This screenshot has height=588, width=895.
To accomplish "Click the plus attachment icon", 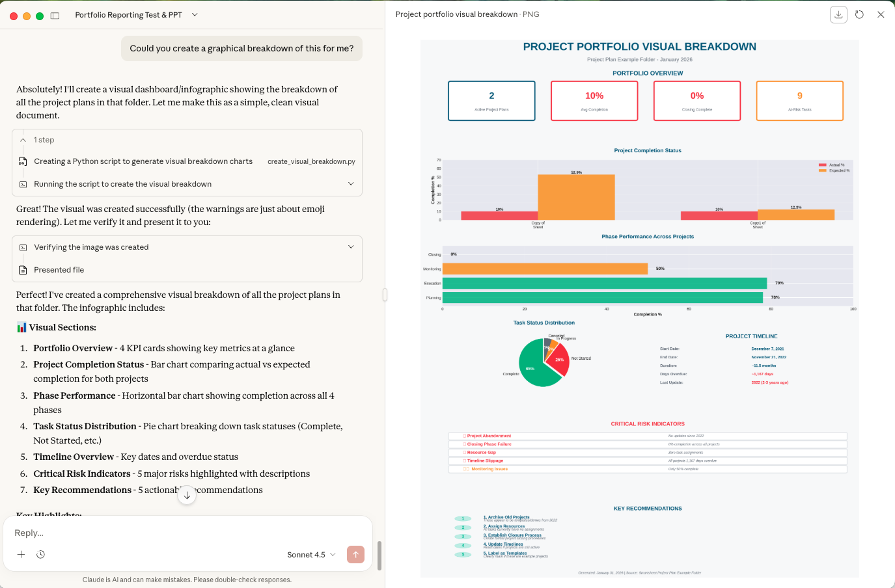I will tap(21, 554).
